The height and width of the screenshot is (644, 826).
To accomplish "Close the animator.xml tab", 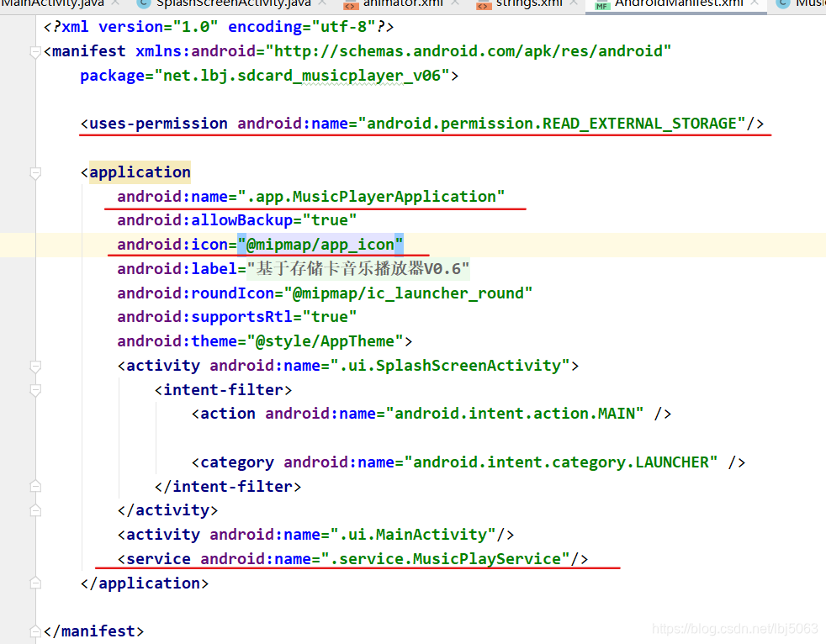I will (455, 3).
